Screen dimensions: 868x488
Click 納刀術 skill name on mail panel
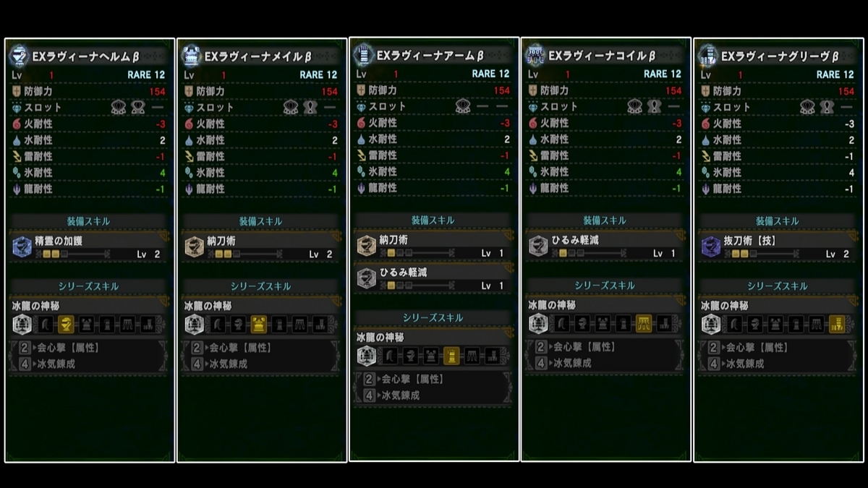(221, 241)
